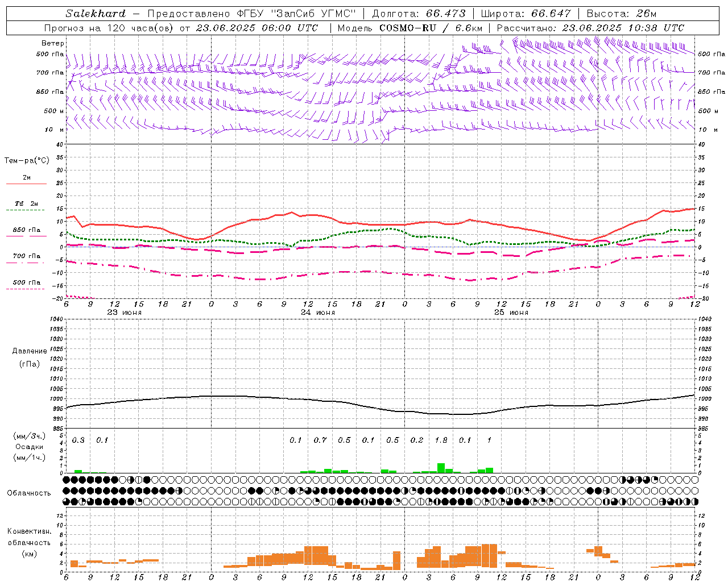The height and width of the screenshot is (582, 728).
Task: Click the Td 2м dew point legend entry
Action: (x=27, y=203)
